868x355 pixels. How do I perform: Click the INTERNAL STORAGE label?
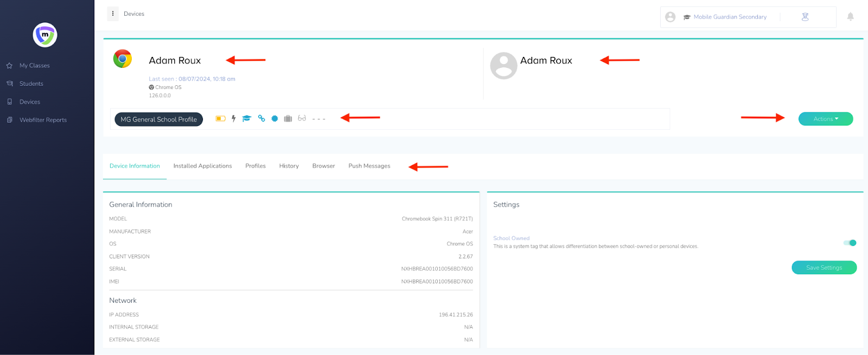[x=134, y=327]
